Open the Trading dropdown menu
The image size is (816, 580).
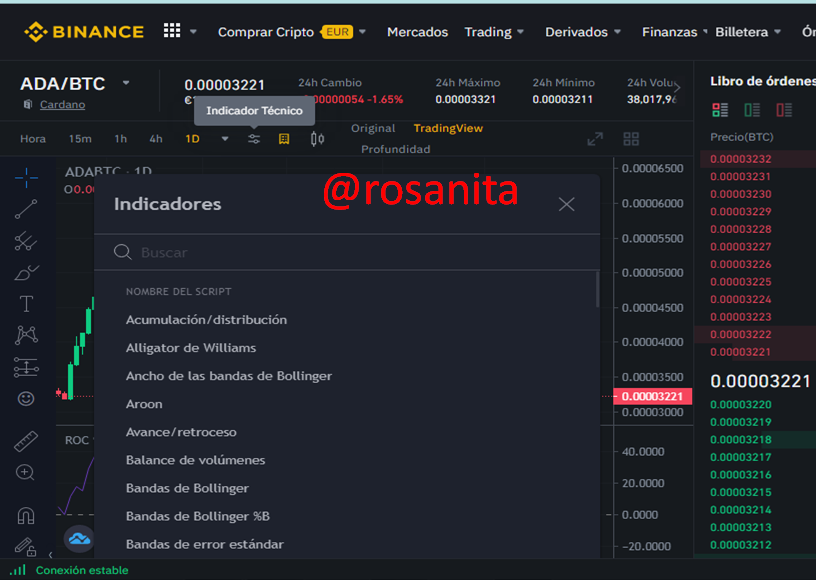(x=494, y=32)
